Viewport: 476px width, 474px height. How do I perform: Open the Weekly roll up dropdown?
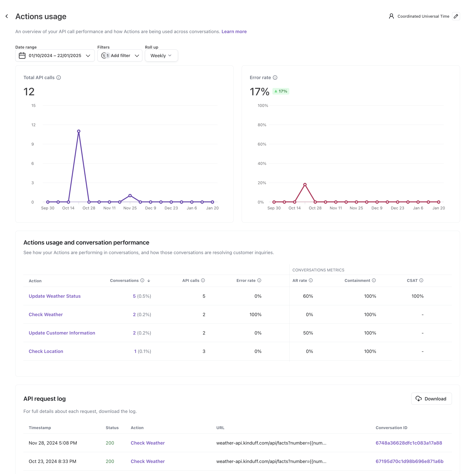[161, 56]
